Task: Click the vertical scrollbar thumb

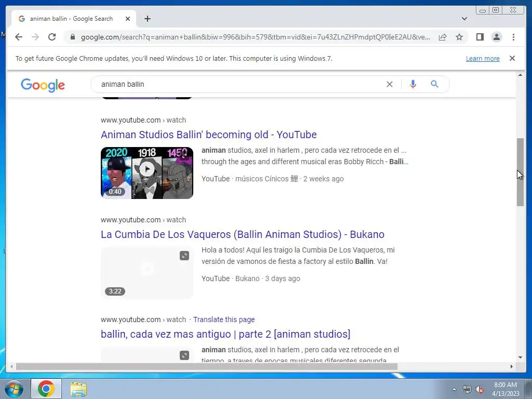Action: pos(520,172)
